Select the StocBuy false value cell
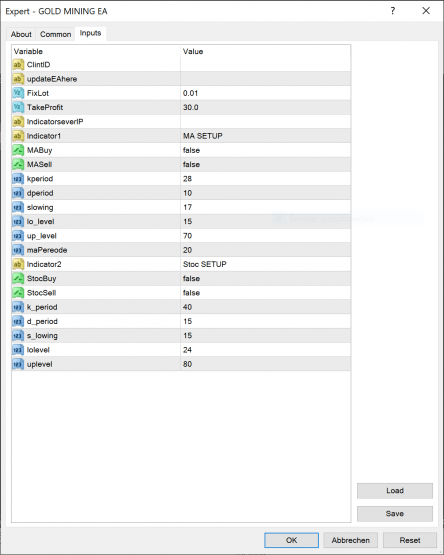444x555 pixels. click(266, 279)
